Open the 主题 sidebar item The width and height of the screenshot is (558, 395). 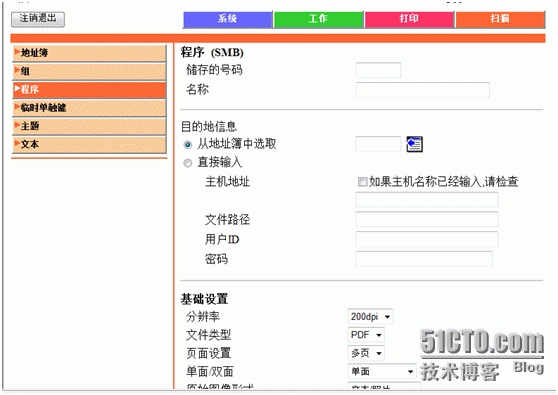(89, 126)
